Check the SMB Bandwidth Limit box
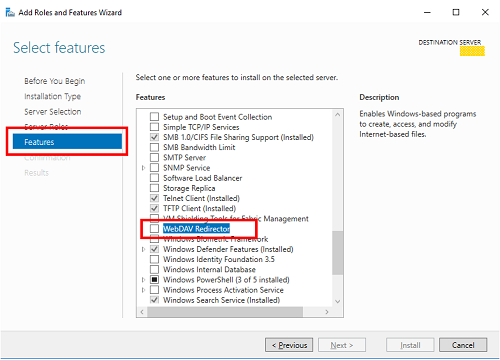The image size is (500, 360). (x=154, y=147)
